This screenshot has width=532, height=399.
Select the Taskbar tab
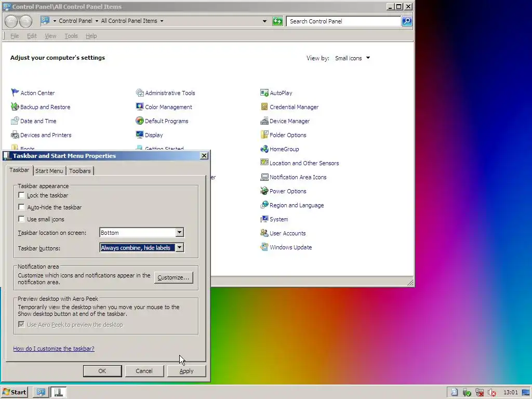point(19,170)
